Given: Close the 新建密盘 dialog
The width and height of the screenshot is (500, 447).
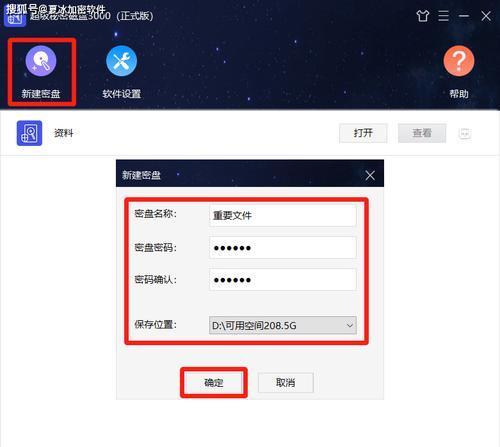Looking at the screenshot, I should [x=370, y=175].
